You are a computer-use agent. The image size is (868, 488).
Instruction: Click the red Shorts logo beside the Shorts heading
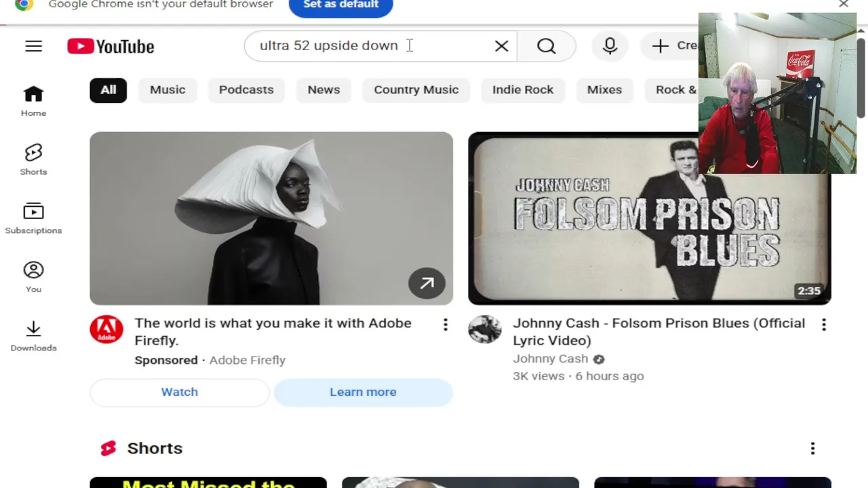[108, 448]
